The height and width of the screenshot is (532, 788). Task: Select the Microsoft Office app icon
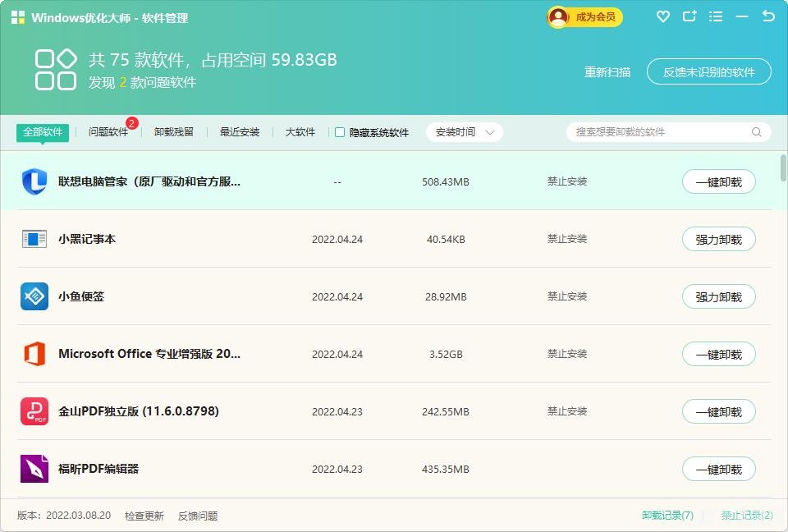[x=34, y=354]
